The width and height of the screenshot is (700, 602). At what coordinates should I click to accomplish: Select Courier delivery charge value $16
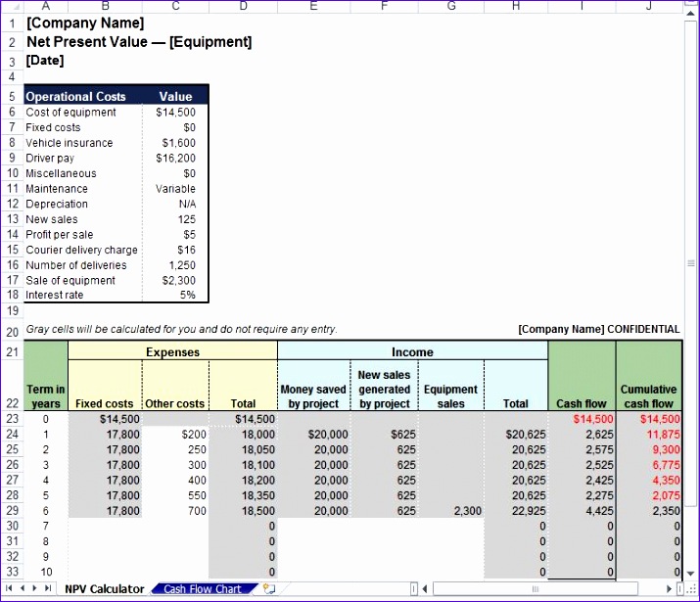(x=175, y=250)
